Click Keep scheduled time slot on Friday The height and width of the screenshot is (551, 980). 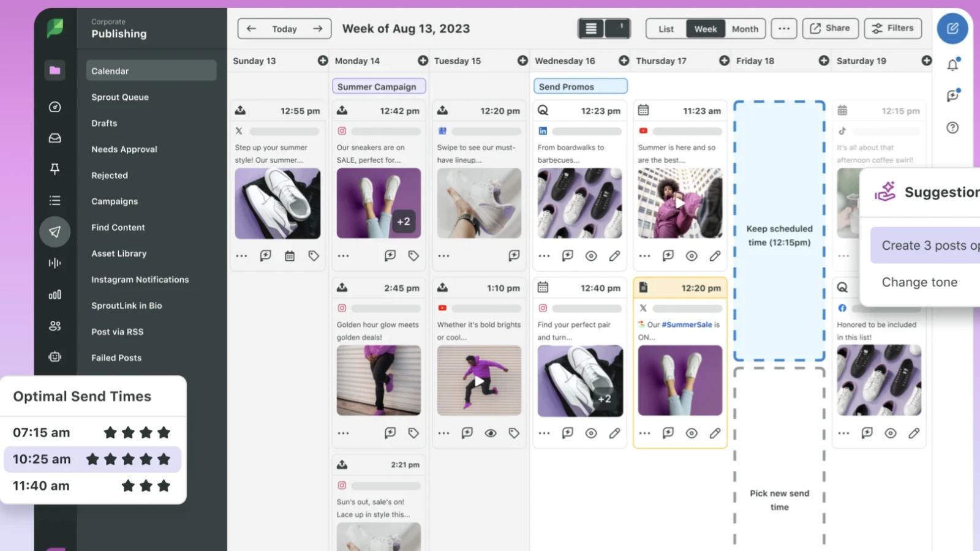point(779,231)
